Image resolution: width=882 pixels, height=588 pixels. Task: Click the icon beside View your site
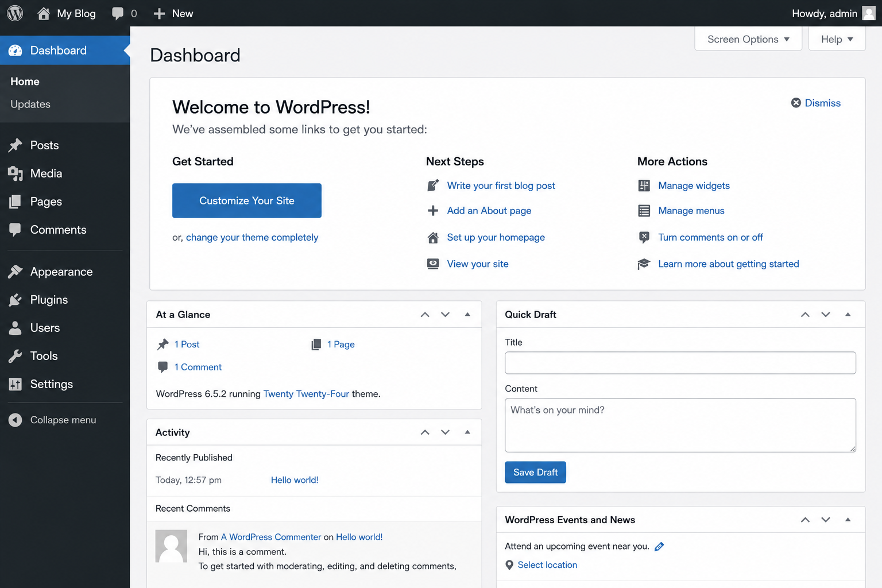coord(434,264)
